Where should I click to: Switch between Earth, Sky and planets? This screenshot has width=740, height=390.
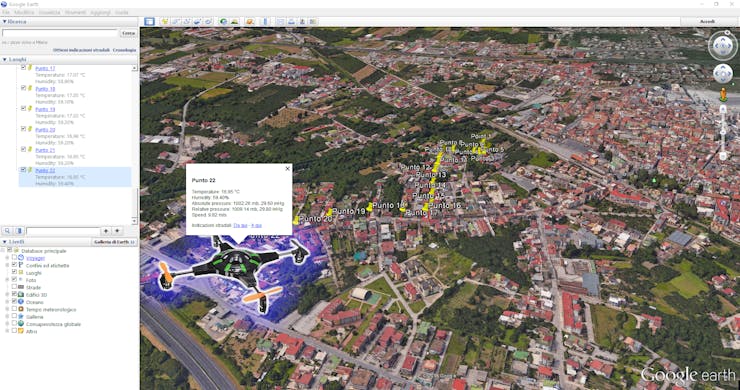tap(250, 22)
